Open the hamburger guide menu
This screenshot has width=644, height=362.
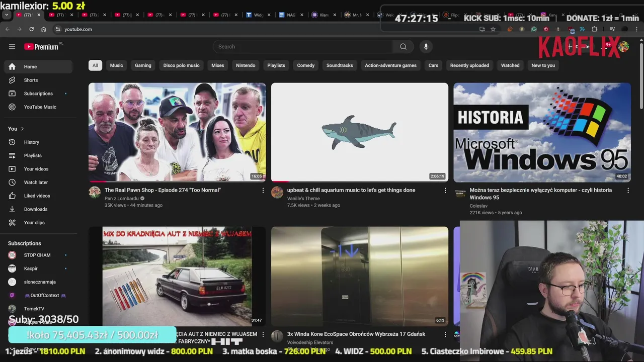(12, 47)
